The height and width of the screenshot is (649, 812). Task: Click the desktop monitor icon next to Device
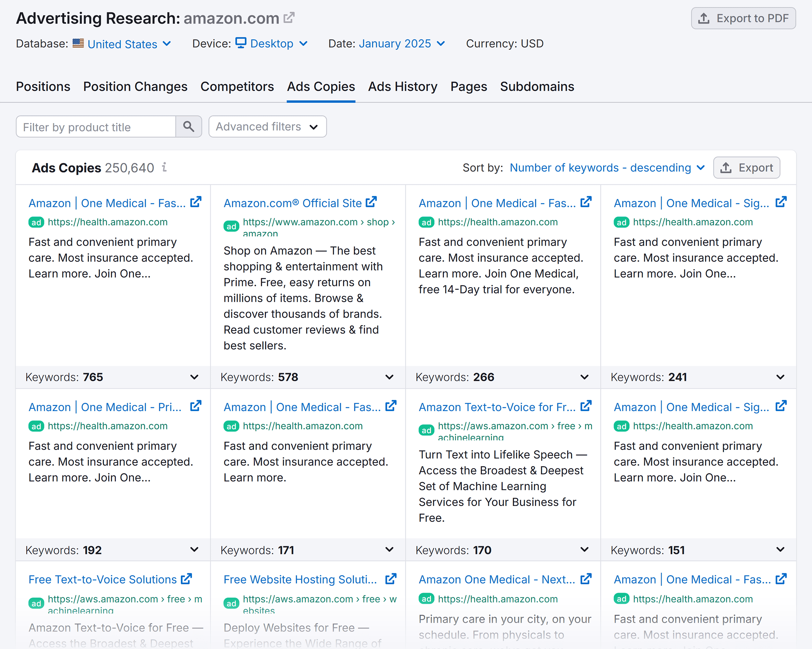(241, 43)
